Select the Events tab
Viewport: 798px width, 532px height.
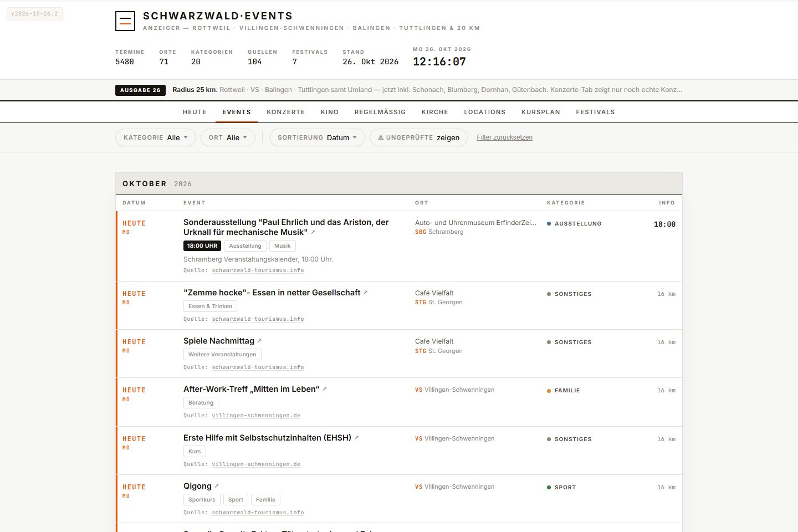(x=237, y=112)
